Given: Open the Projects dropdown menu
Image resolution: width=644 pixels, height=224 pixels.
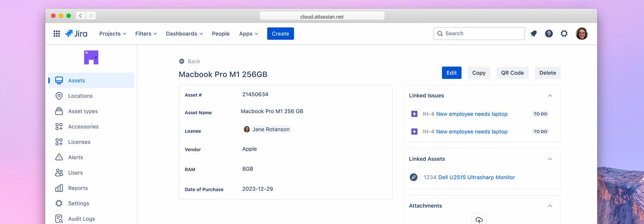Looking at the screenshot, I should click(113, 34).
